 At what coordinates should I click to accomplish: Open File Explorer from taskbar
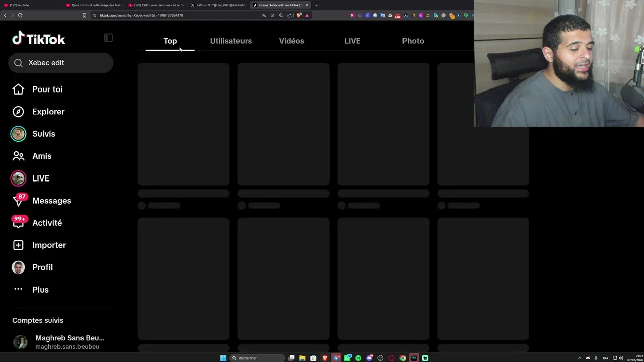click(x=302, y=358)
